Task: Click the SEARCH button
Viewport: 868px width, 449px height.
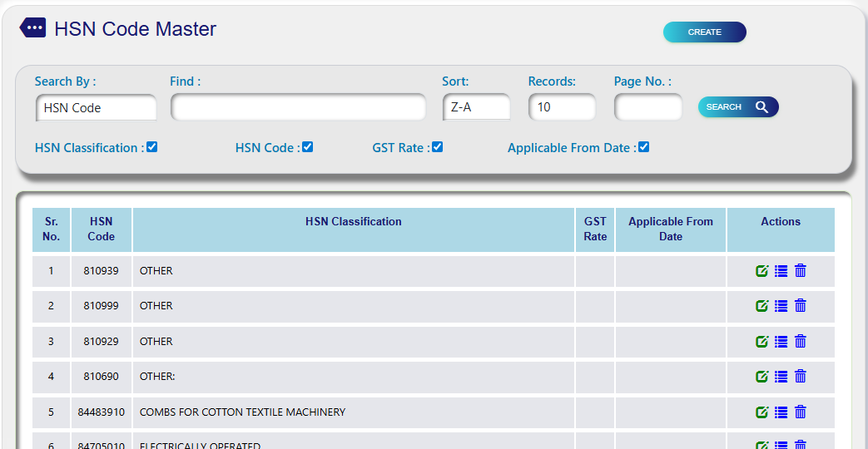Action: [737, 107]
